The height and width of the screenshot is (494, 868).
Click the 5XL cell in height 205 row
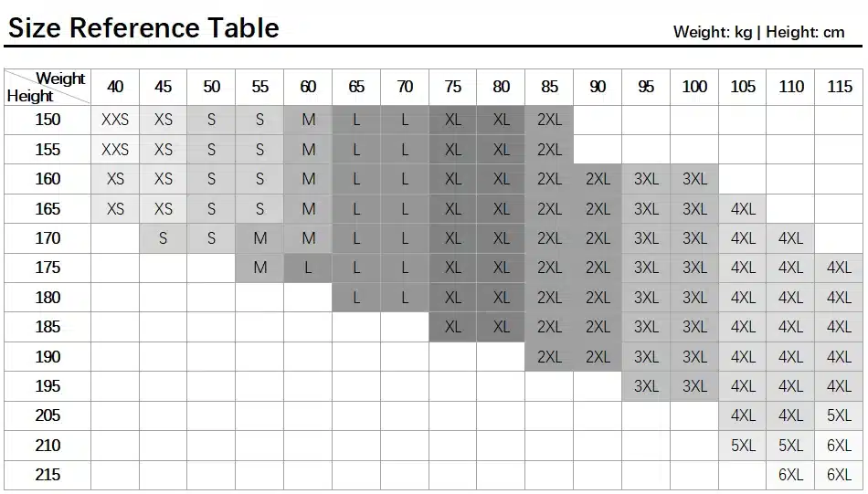(839, 415)
